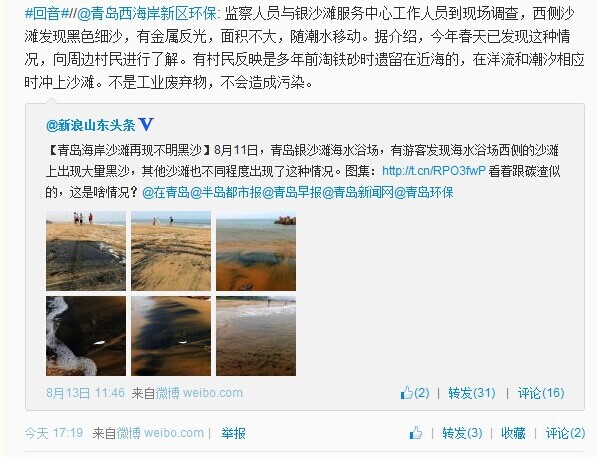Like the quoted post with thumbs-up (2)

coord(415,393)
